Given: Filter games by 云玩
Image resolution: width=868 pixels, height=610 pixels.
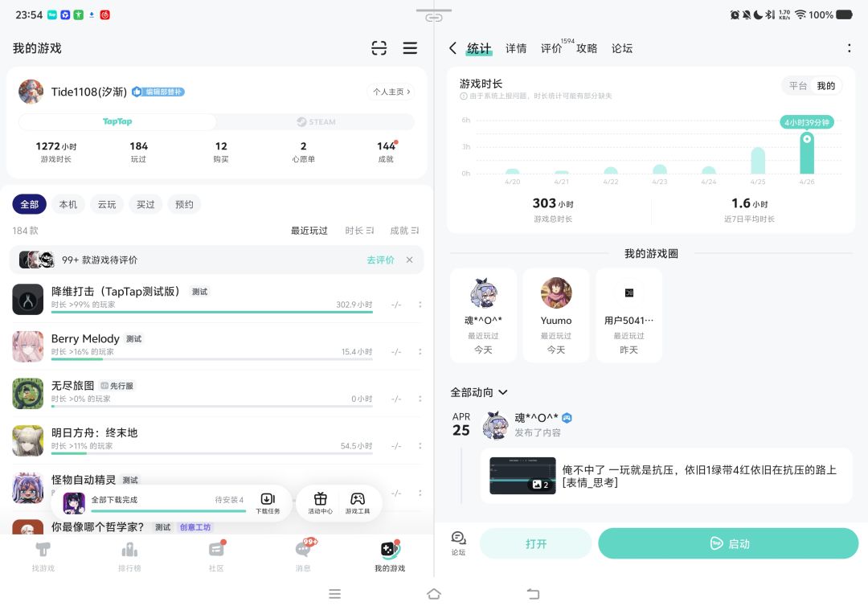Looking at the screenshot, I should [107, 204].
